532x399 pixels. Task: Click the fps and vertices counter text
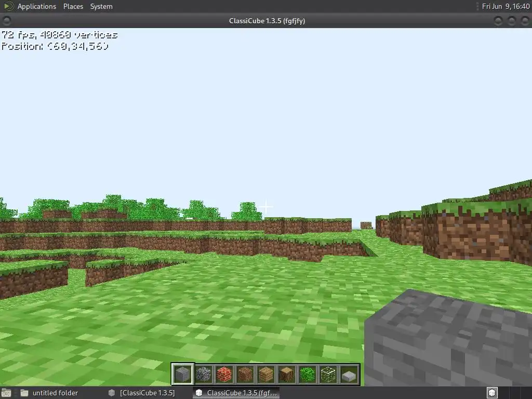[x=60, y=35]
